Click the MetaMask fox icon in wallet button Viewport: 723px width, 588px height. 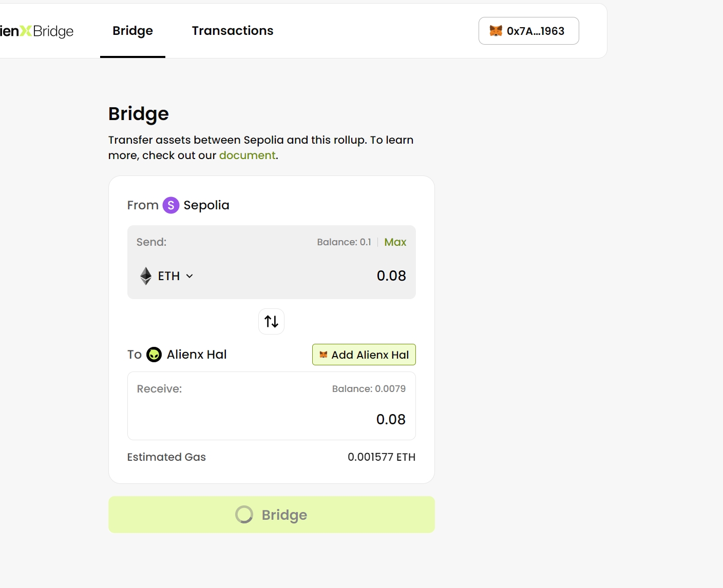point(496,31)
